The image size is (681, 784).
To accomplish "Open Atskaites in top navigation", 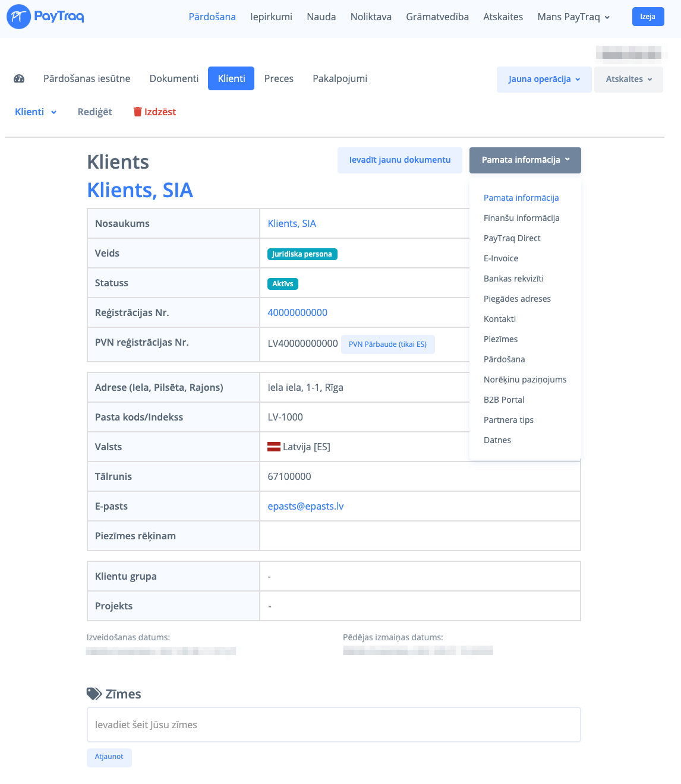I will (x=503, y=17).
